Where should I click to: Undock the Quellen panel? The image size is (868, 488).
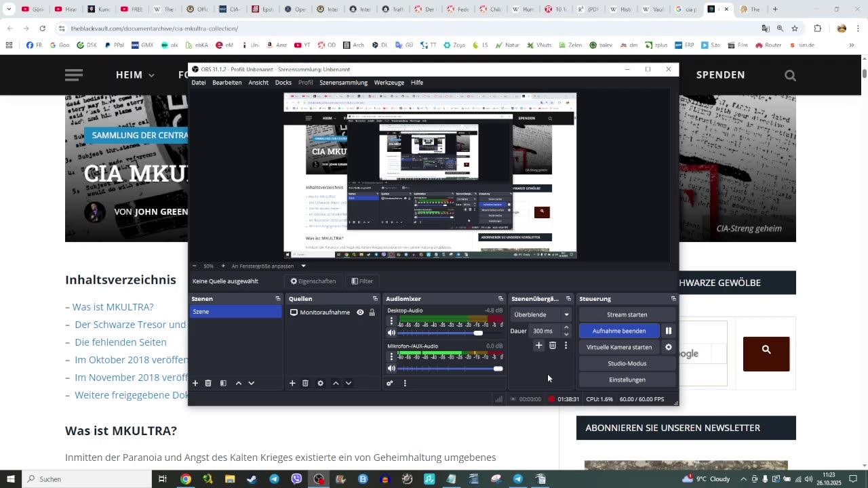tap(375, 299)
